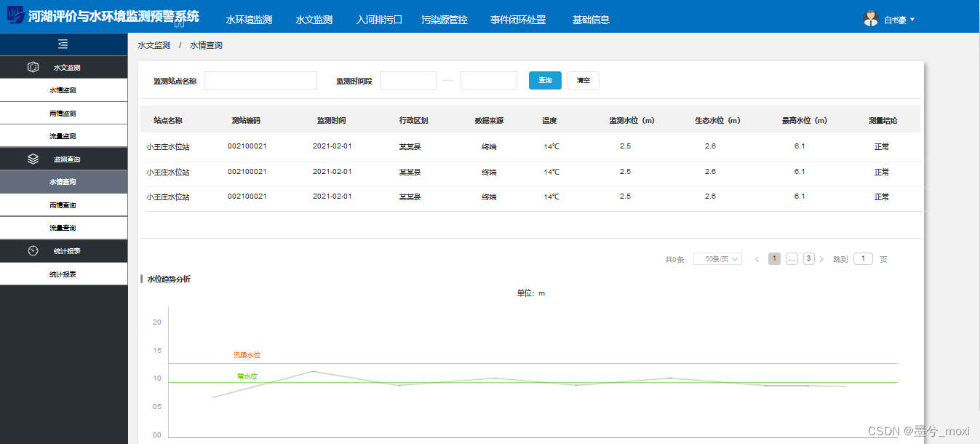Open the 水文监测 top navigation menu
The image size is (980, 444).
[x=314, y=20]
